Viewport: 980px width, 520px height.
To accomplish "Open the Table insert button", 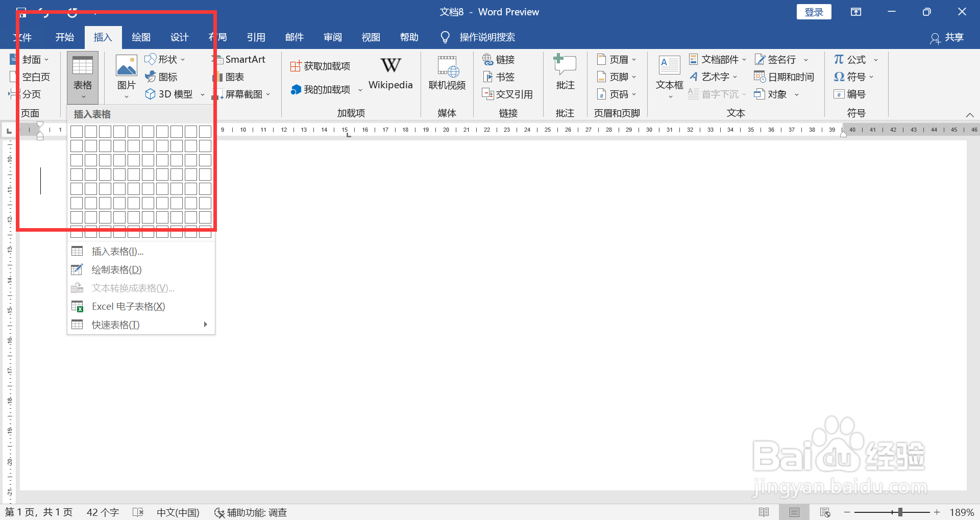I will [82, 78].
